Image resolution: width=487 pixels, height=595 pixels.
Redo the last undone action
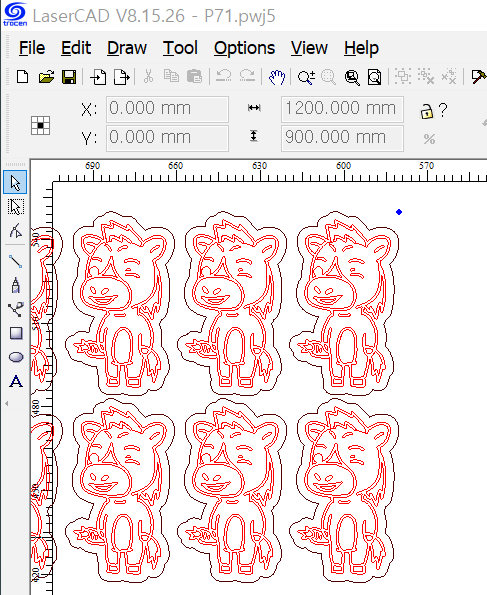click(x=247, y=76)
